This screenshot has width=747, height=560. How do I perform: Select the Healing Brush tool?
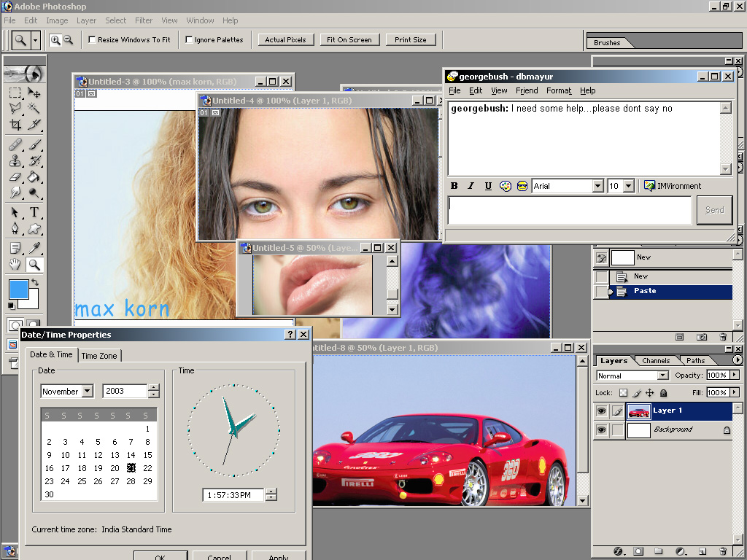[15, 144]
